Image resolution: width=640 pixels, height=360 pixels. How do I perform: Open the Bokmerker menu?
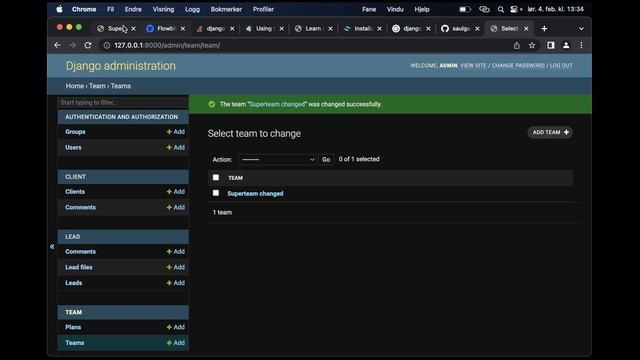226,9
